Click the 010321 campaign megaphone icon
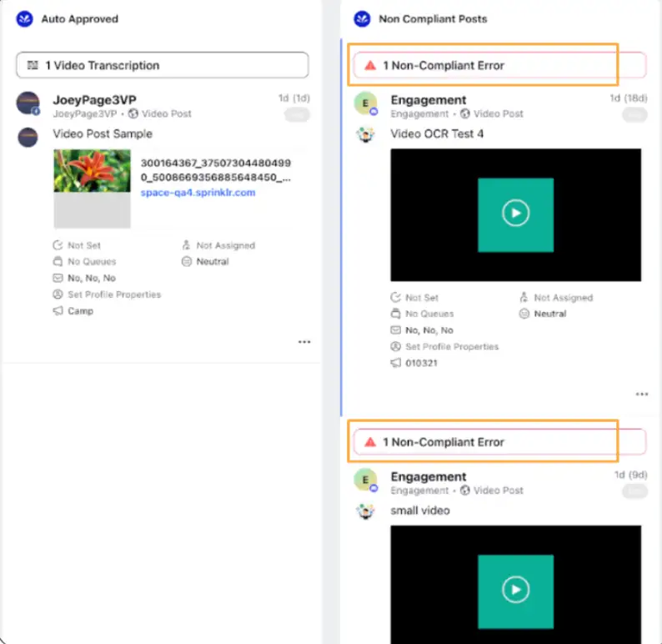662x644 pixels. (x=395, y=363)
